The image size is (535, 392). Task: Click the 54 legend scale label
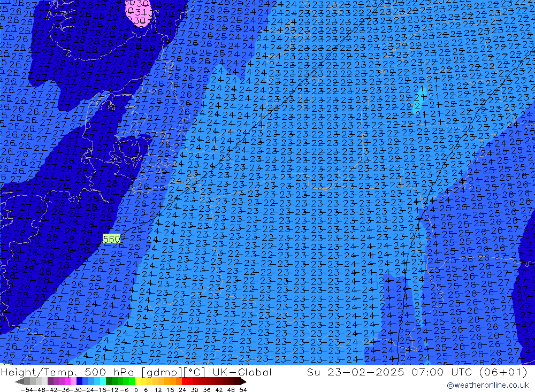pos(243,390)
